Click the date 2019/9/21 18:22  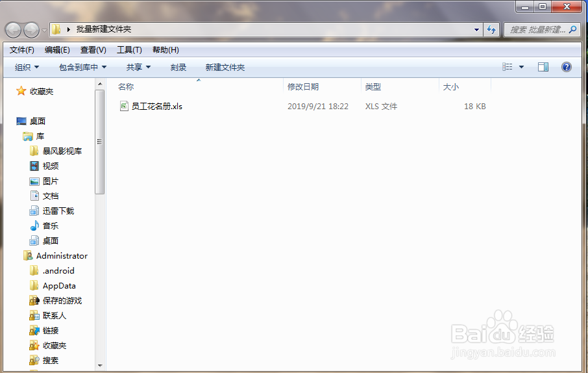pos(318,107)
